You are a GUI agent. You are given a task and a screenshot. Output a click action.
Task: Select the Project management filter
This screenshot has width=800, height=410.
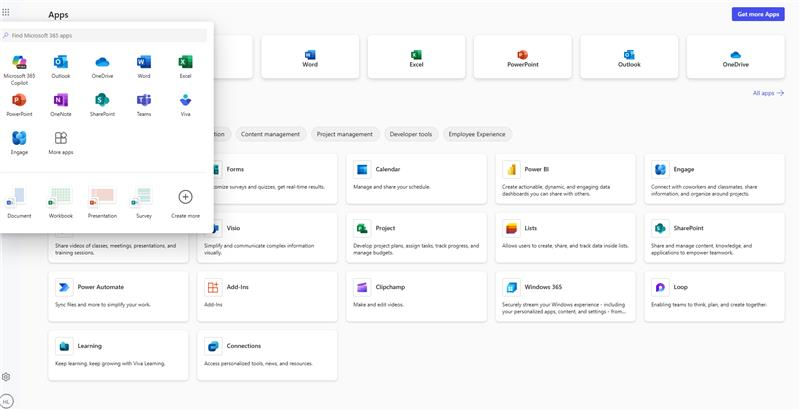[344, 134]
